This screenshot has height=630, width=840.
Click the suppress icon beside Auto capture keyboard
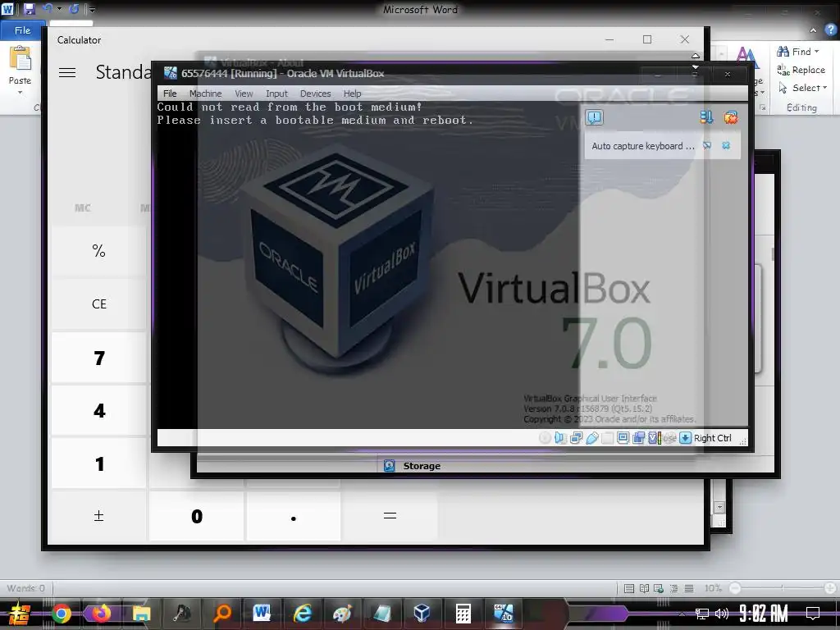[x=707, y=146]
